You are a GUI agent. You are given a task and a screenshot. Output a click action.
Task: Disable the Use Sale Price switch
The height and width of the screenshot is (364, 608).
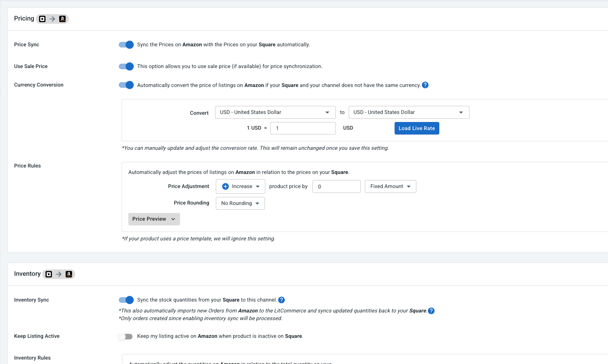tap(126, 66)
